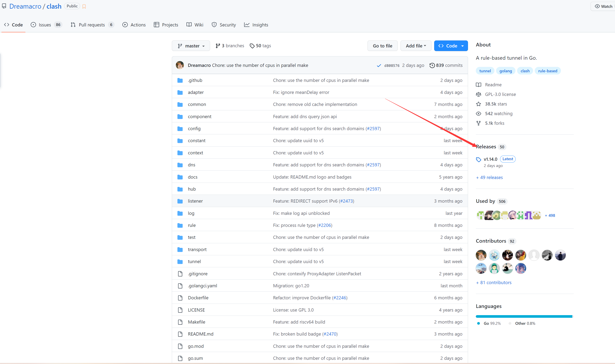Screen dimensions: 615x364
Task: Click the first contributor avatar
Action: 481,255
